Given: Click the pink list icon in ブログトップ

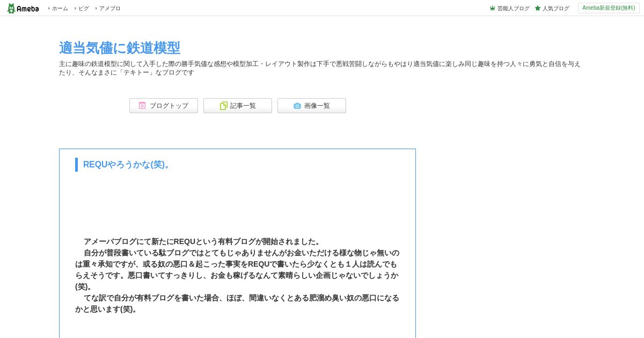Looking at the screenshot, I should click(x=142, y=106).
